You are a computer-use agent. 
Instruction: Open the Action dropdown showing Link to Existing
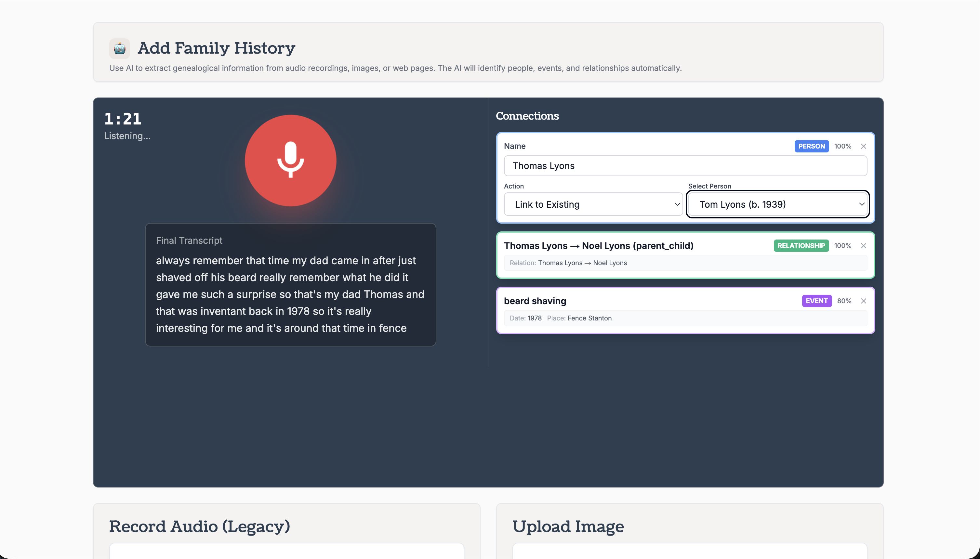593,204
